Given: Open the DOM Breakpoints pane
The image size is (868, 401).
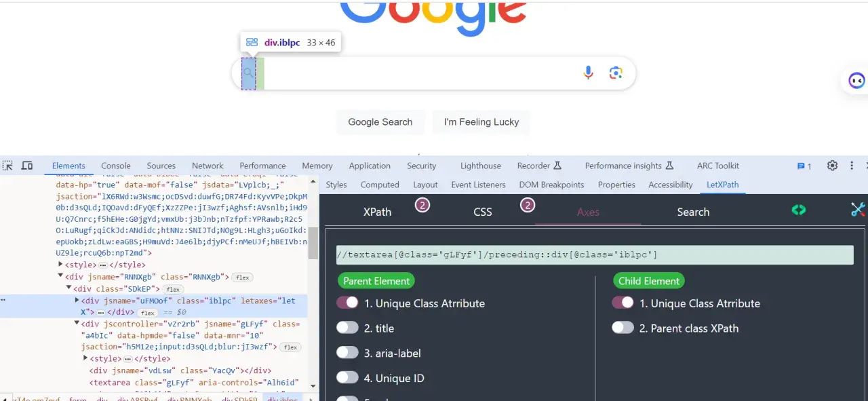Looking at the screenshot, I should pyautogui.click(x=551, y=185).
